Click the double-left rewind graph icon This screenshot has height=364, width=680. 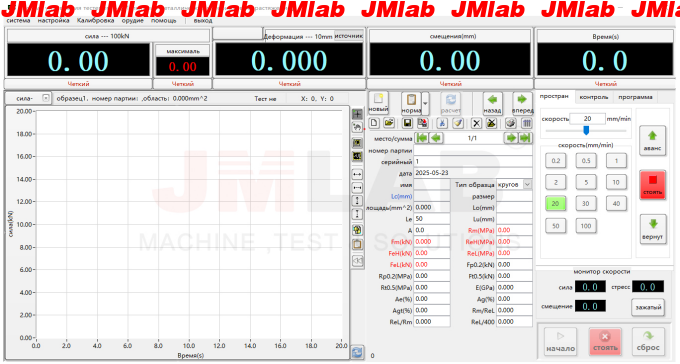click(x=357, y=261)
